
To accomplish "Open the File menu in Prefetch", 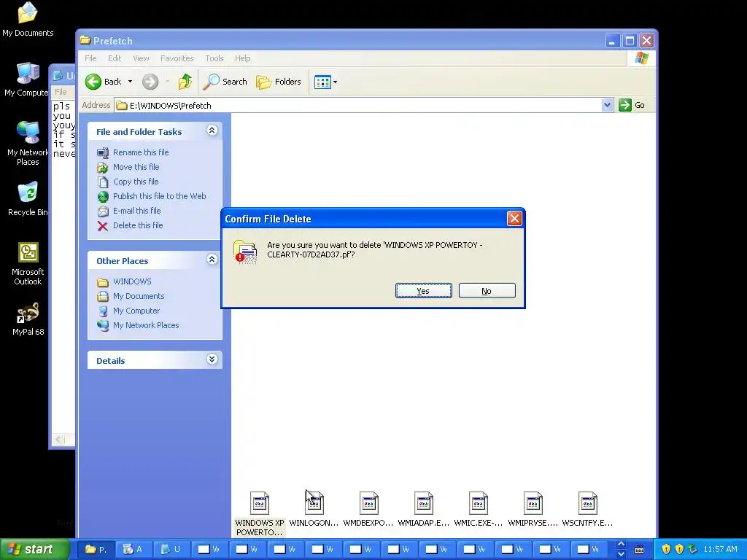I will 90,58.
